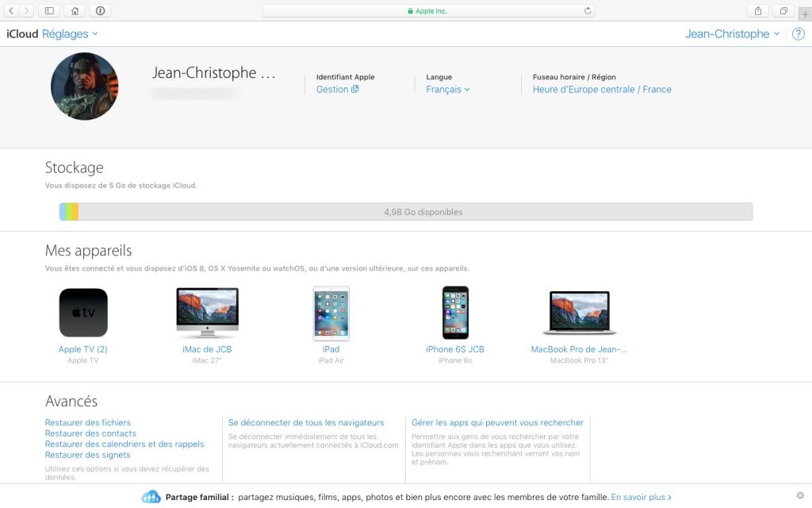Screen dimensions: 812x508
Task: Open the Jean-Christophe account menu
Action: pos(732,34)
